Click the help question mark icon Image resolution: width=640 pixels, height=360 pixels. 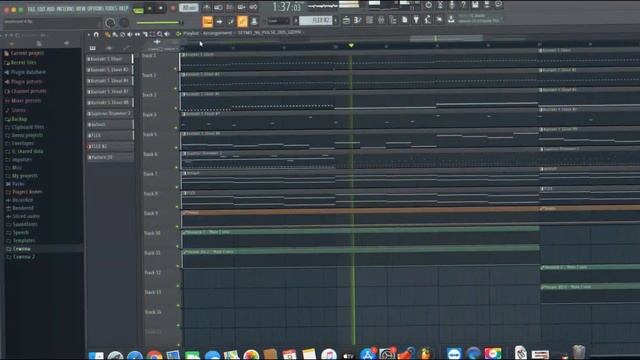(463, 5)
